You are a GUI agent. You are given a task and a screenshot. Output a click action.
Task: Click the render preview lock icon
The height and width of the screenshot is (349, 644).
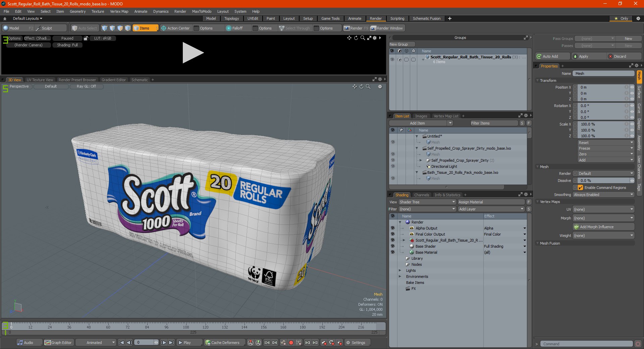86,38
